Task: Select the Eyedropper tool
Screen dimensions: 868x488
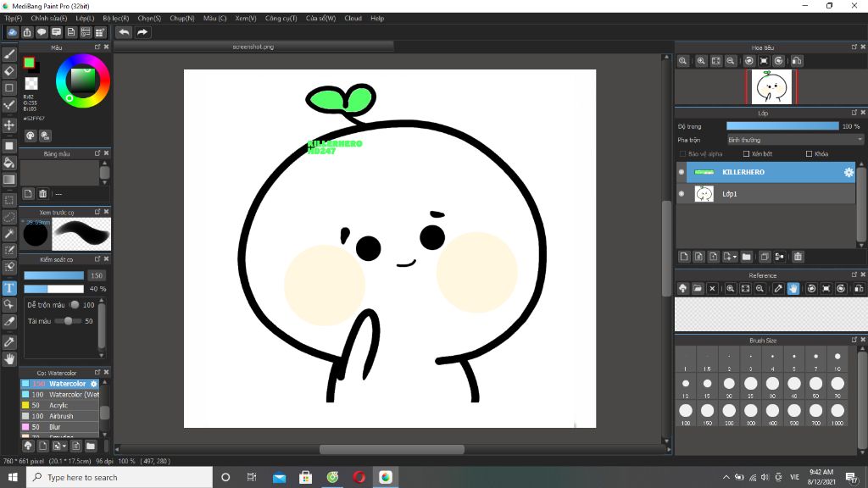Action: [9, 342]
